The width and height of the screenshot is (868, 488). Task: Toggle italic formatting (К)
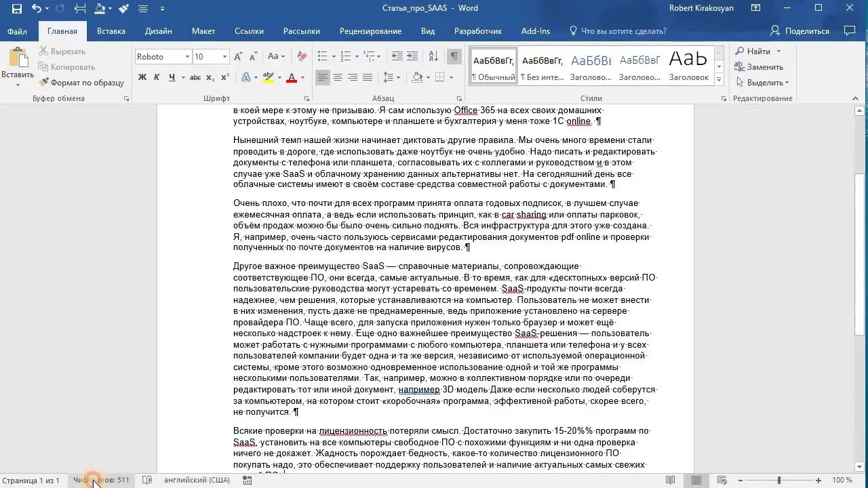[x=157, y=77]
